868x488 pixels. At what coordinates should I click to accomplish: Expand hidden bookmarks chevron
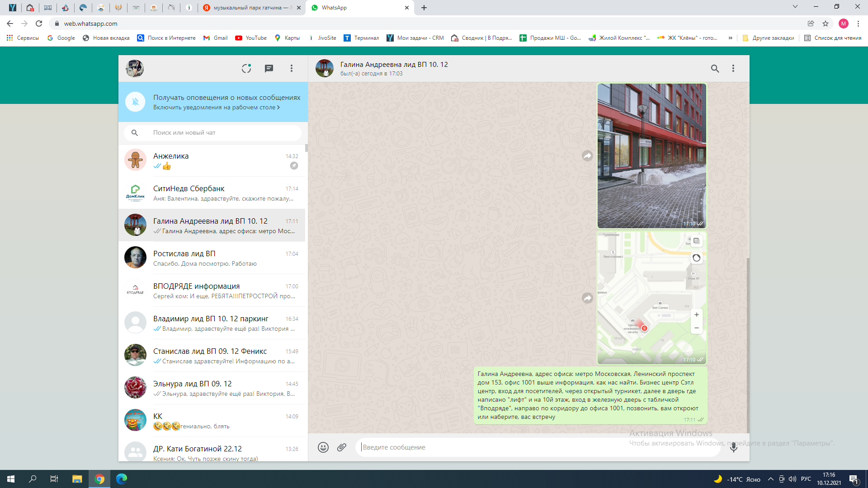[x=730, y=38]
